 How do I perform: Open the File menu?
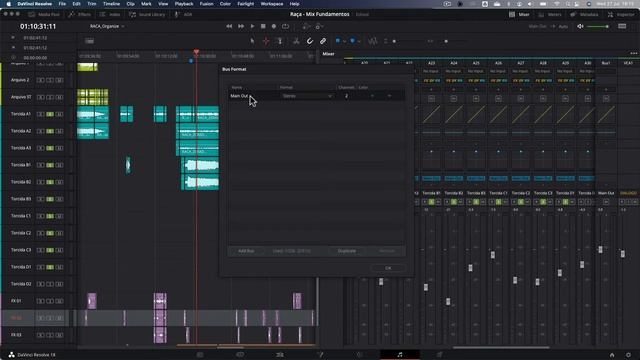coord(62,4)
